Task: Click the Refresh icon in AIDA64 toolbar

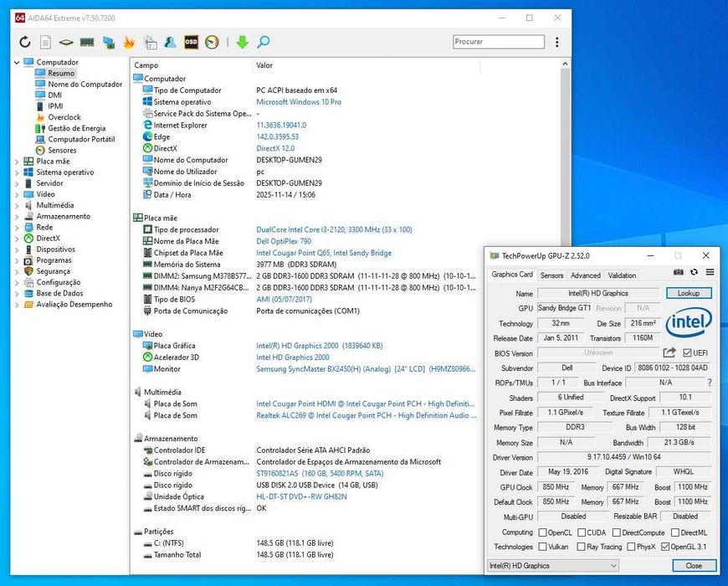Action: (x=25, y=42)
